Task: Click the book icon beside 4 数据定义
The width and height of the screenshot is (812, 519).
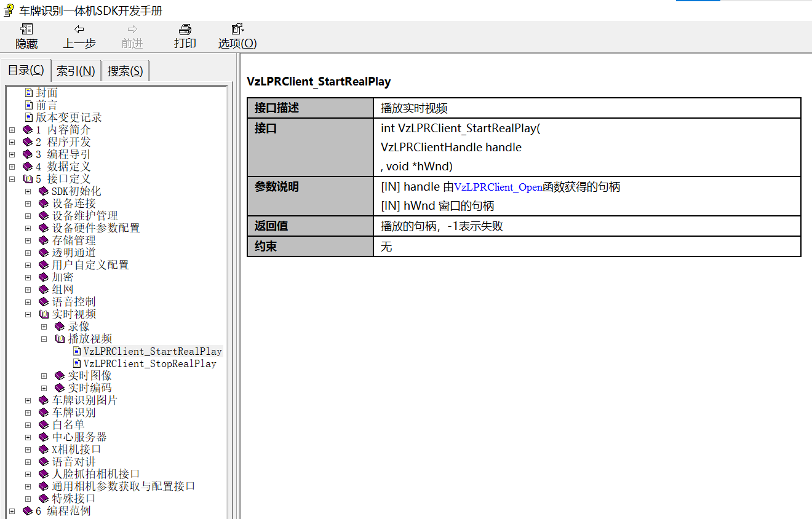Action: point(28,167)
